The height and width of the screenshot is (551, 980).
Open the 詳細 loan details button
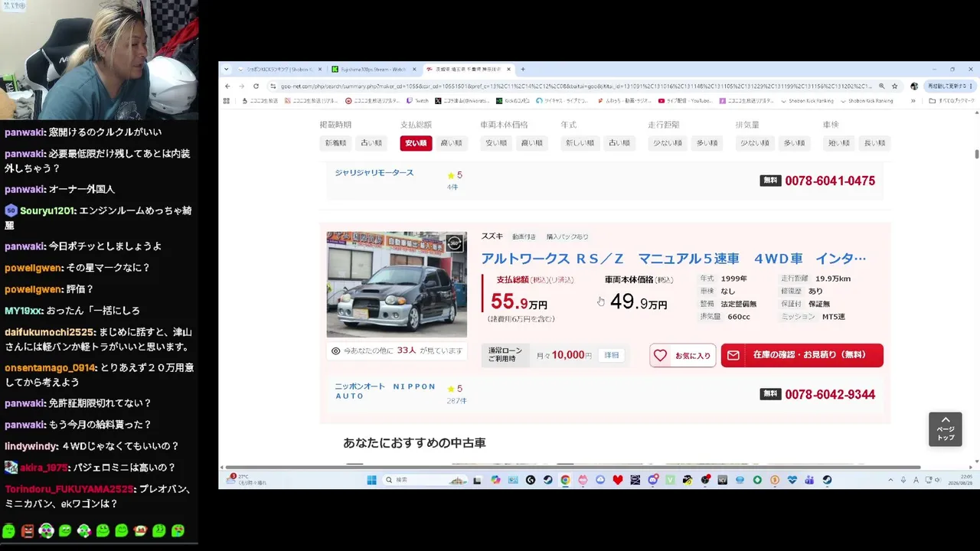click(x=612, y=355)
